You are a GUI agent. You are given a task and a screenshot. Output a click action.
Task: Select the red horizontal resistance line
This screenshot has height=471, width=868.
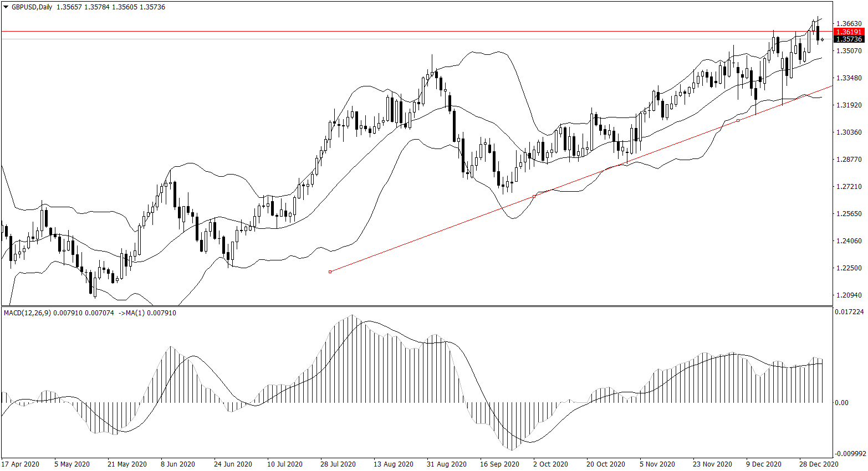click(388, 32)
